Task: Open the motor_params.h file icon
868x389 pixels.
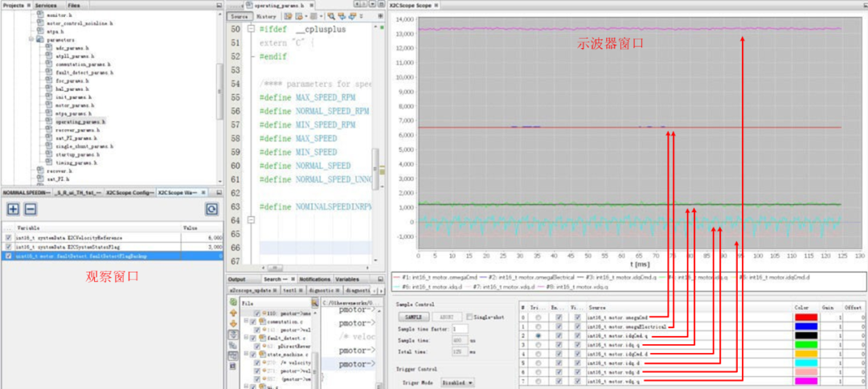Action: point(49,104)
